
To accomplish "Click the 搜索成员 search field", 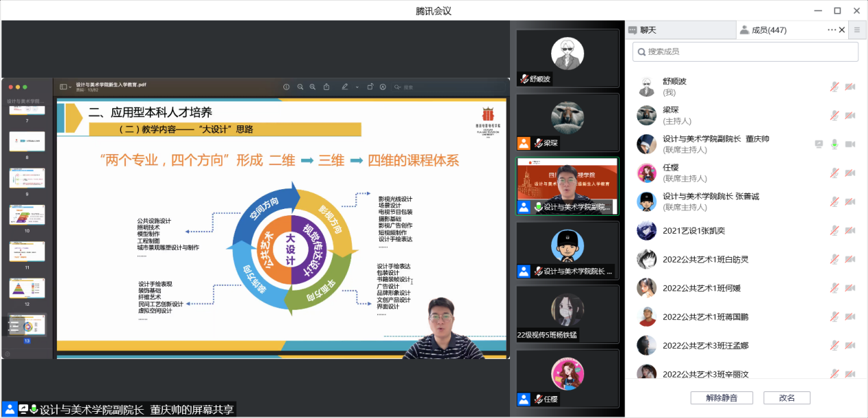I will click(x=745, y=51).
